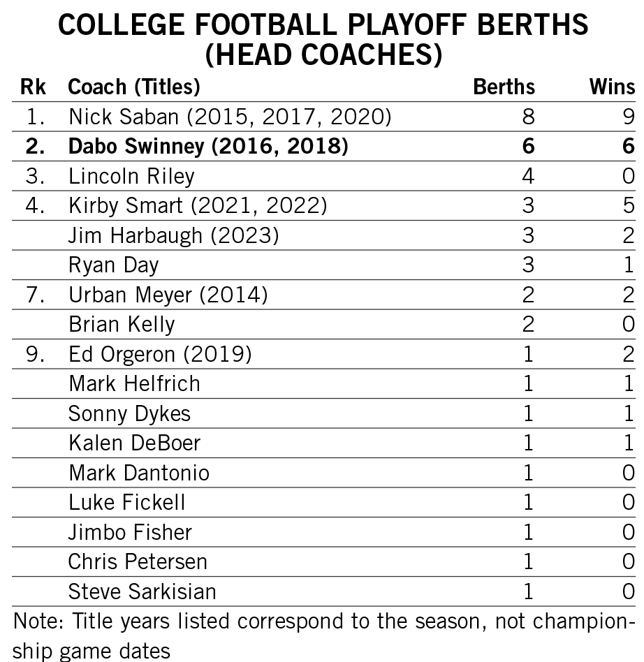644x662 pixels.
Task: Click the Mark Helfrich name
Action: 134,384
